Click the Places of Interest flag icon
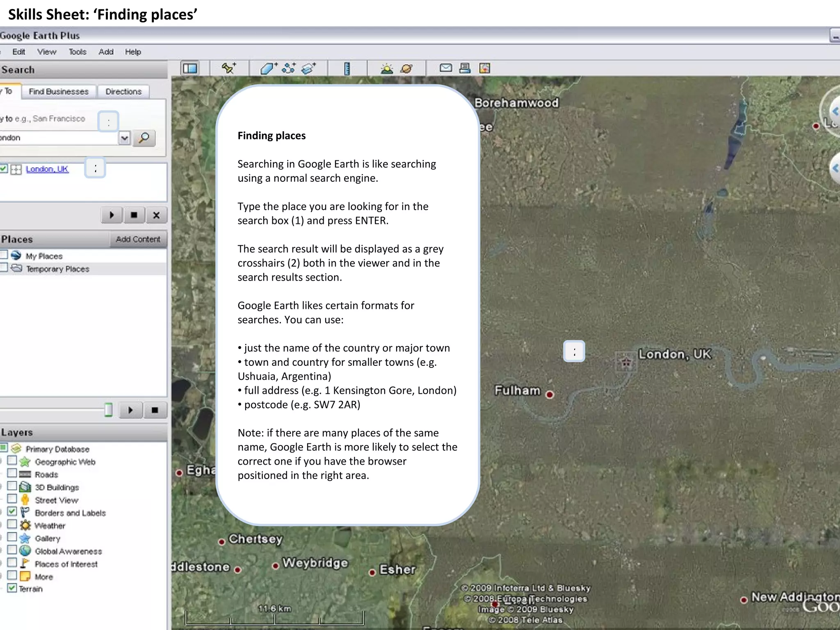This screenshot has height=630, width=840. (x=25, y=563)
